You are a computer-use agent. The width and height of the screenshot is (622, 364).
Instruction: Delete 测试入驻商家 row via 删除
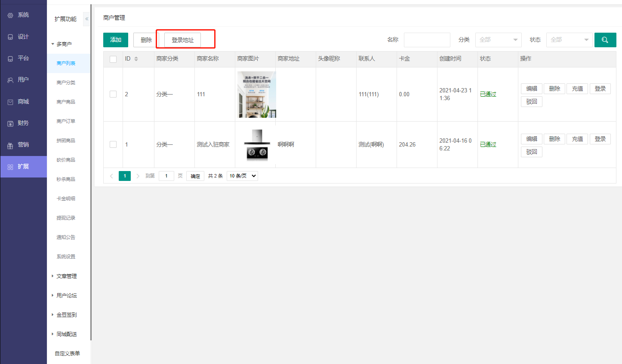pyautogui.click(x=554, y=139)
